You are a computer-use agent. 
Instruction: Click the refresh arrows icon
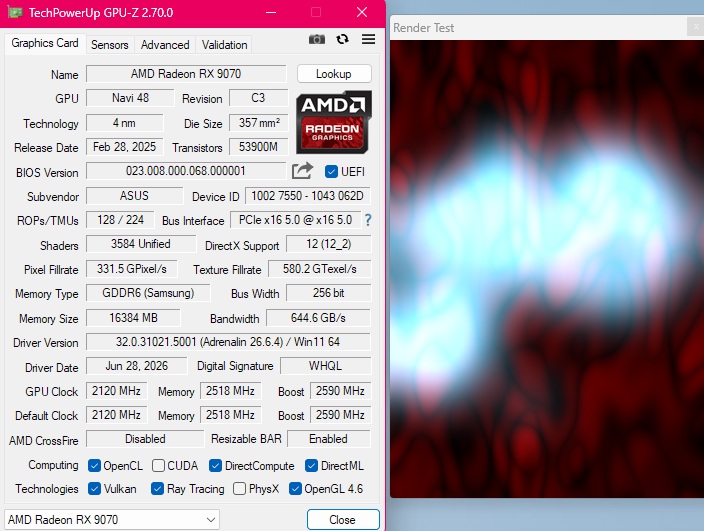(x=342, y=39)
